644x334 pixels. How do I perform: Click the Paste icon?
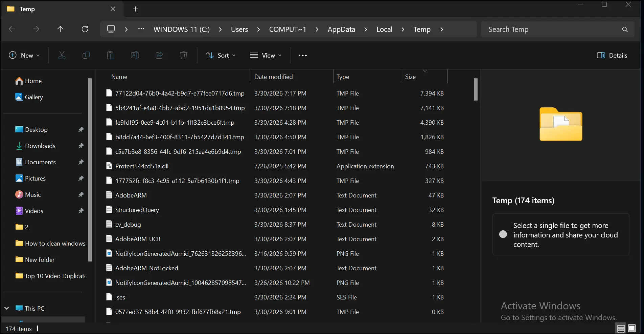(111, 55)
